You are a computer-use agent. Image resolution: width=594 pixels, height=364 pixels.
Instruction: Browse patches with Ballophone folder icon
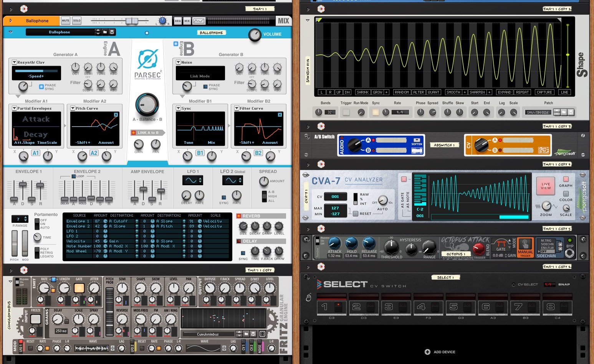click(106, 32)
